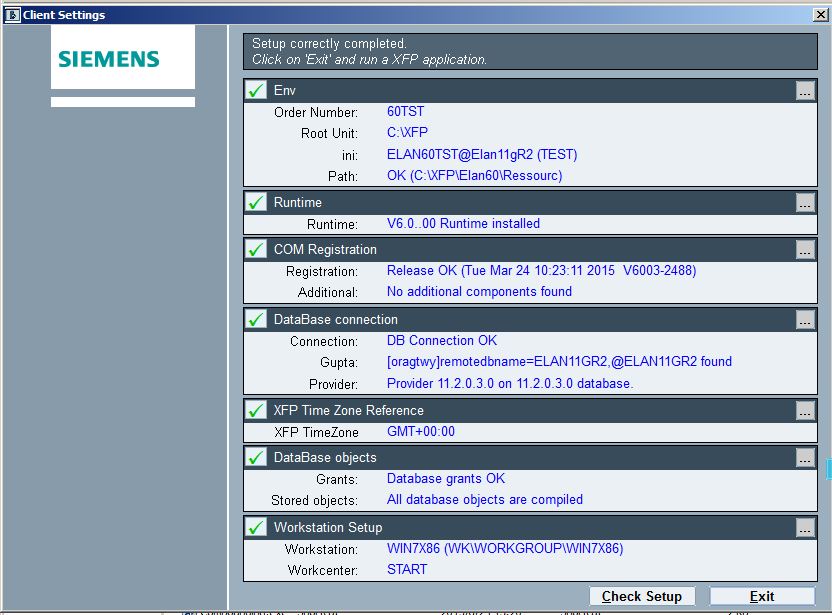
Task: Select the Order Number value 60TST
Action: [x=405, y=111]
